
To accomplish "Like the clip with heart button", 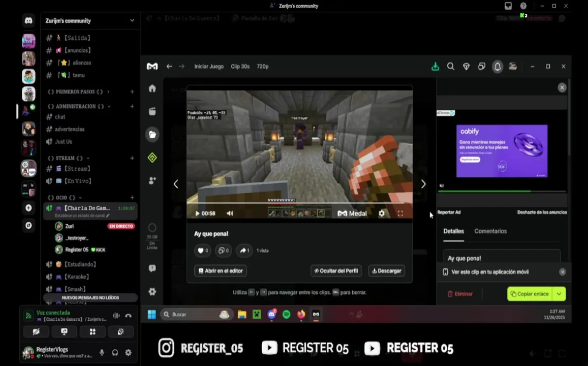I will (x=202, y=251).
